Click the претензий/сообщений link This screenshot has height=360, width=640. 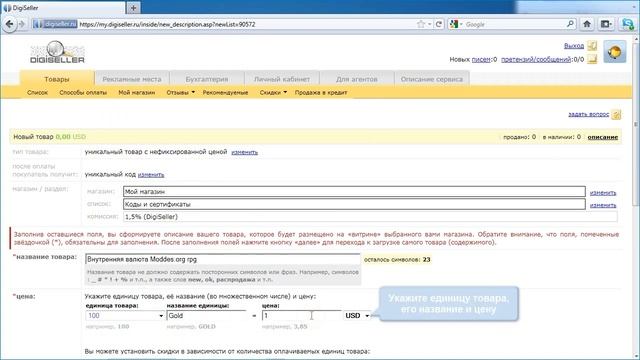pos(536,60)
